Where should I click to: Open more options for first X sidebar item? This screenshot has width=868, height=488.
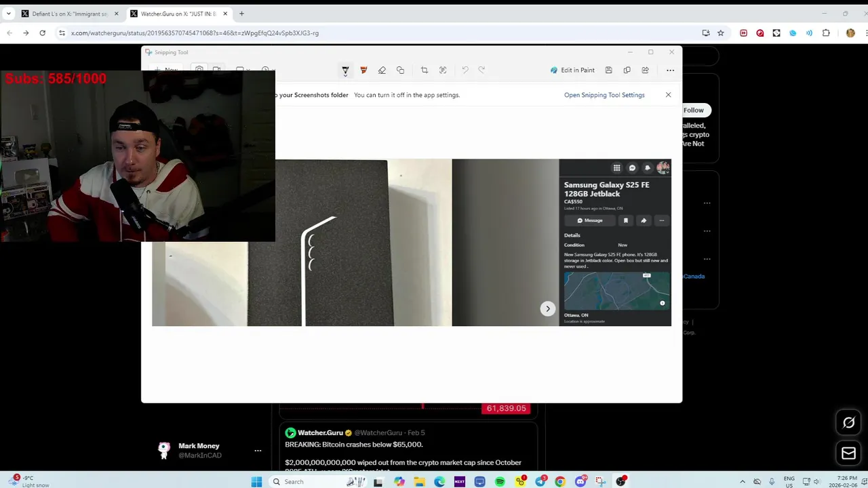click(x=707, y=203)
